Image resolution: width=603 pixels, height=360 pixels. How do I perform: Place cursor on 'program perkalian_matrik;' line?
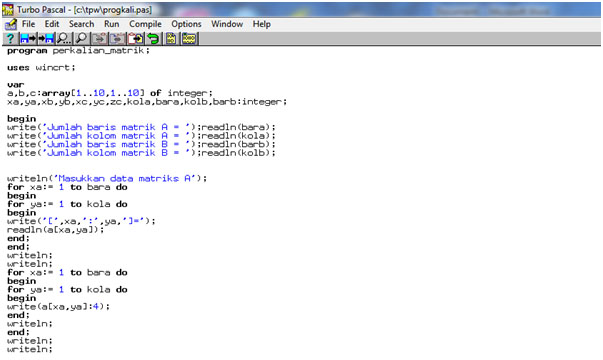click(78, 50)
